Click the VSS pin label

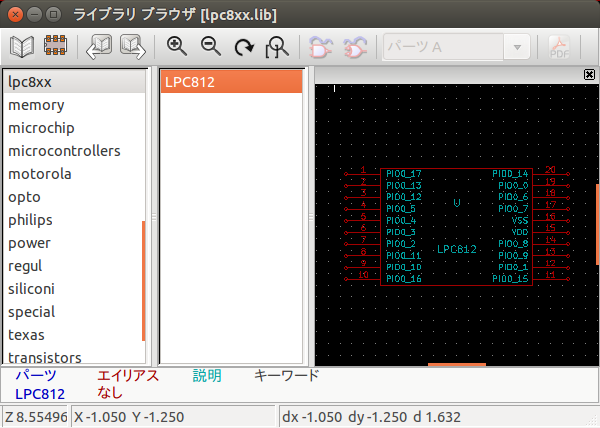pyautogui.click(x=520, y=220)
